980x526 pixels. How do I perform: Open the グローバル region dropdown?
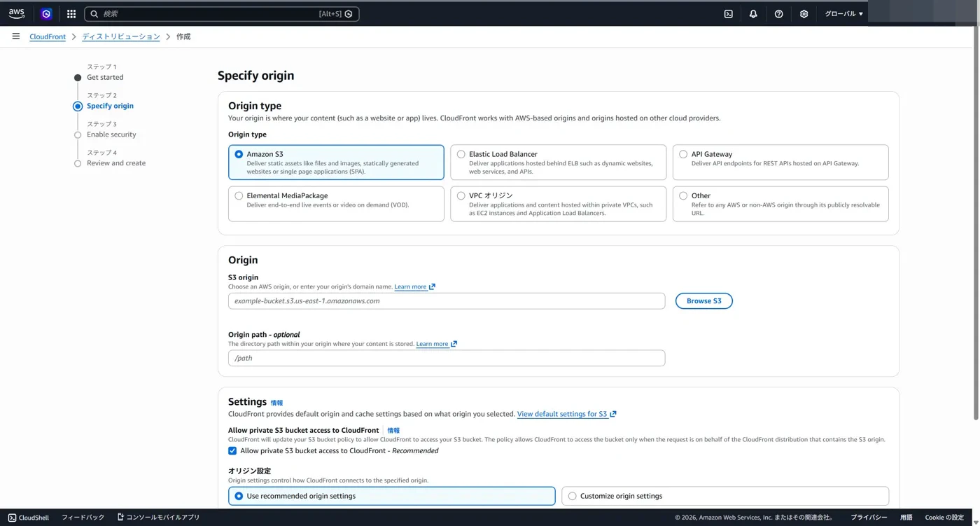pyautogui.click(x=843, y=13)
